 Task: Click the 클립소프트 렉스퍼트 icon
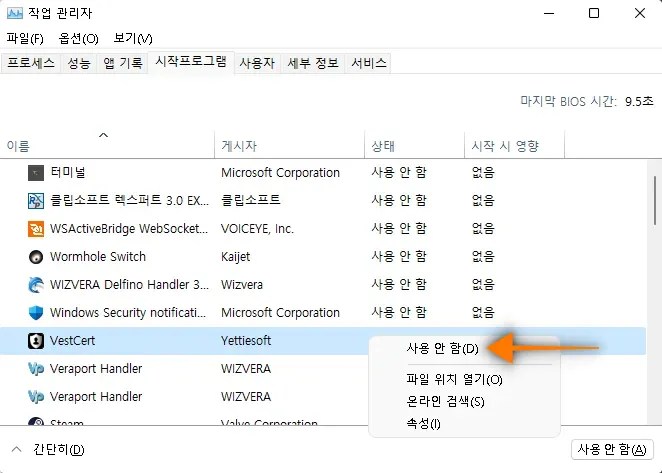point(36,201)
